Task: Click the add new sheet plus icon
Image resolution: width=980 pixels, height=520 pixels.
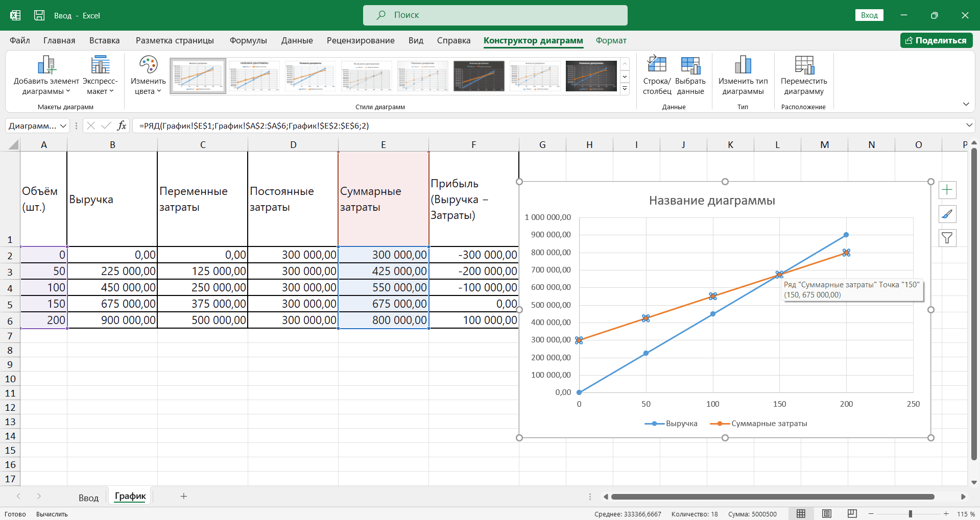Action: tap(184, 496)
